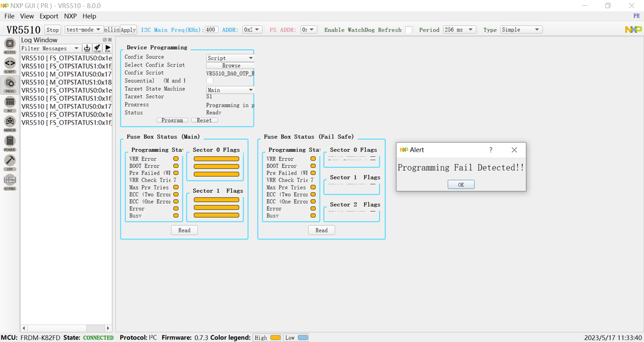The height and width of the screenshot is (342, 644).
Task: Open the Type Simple dropdown
Action: point(522,30)
